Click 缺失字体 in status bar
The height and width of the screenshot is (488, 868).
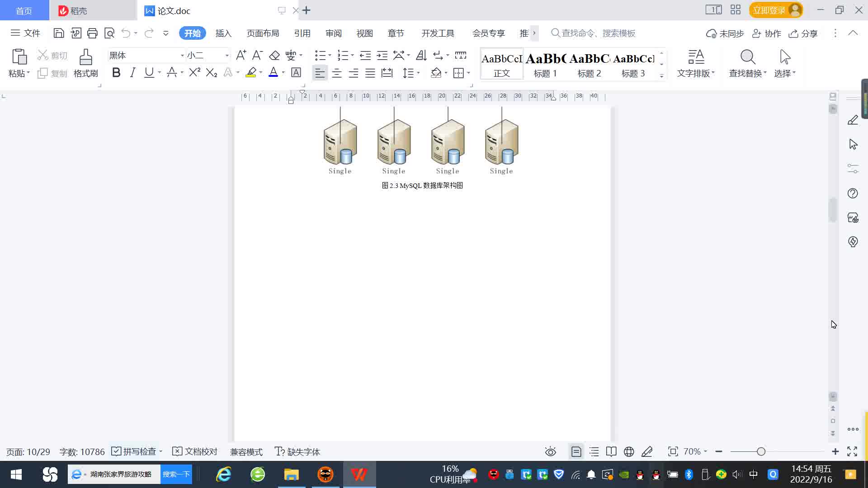tap(297, 451)
